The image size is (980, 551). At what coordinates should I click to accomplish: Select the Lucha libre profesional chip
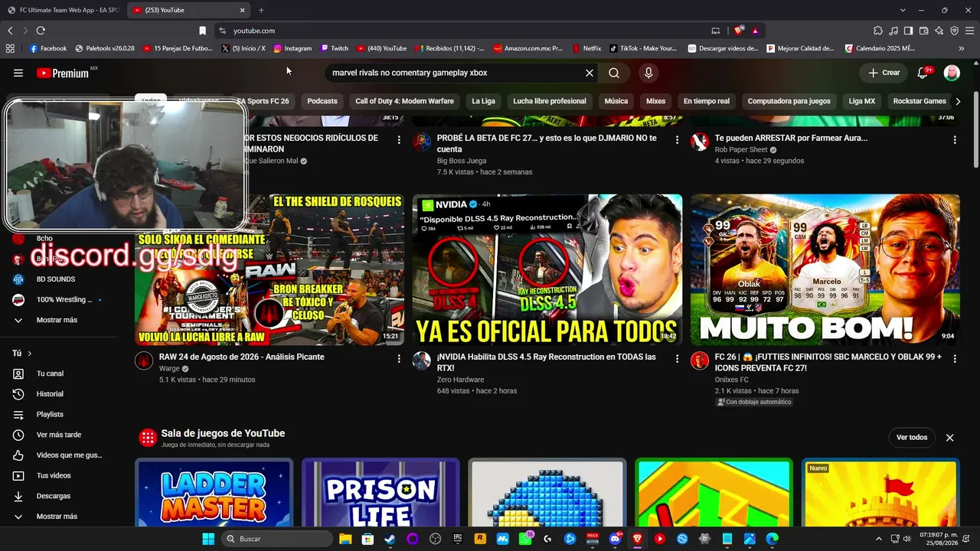click(x=550, y=101)
